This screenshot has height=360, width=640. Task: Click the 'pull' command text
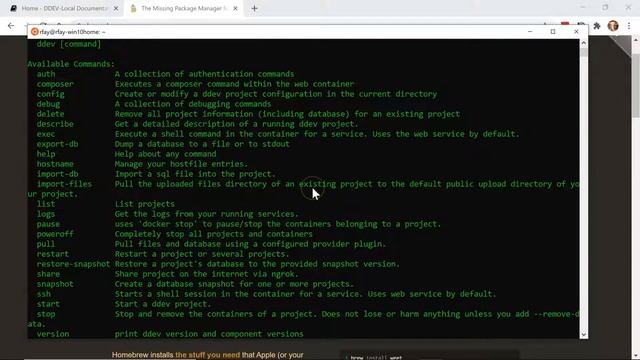(46, 244)
